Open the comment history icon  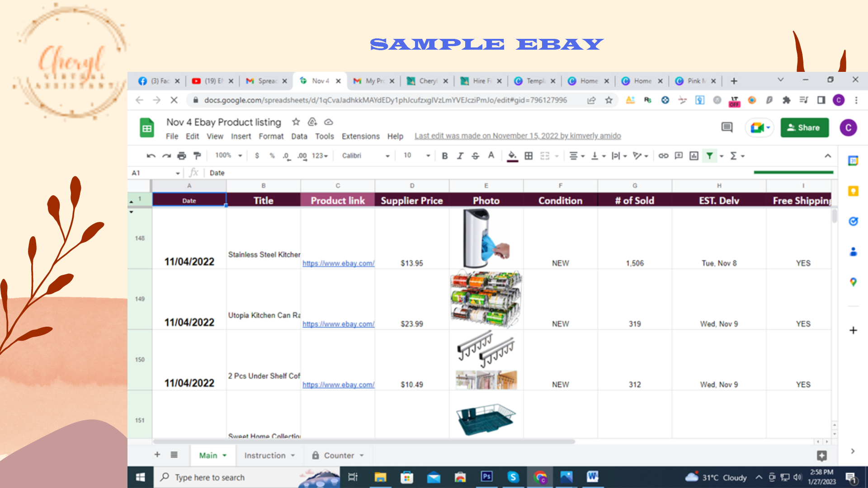[726, 128]
